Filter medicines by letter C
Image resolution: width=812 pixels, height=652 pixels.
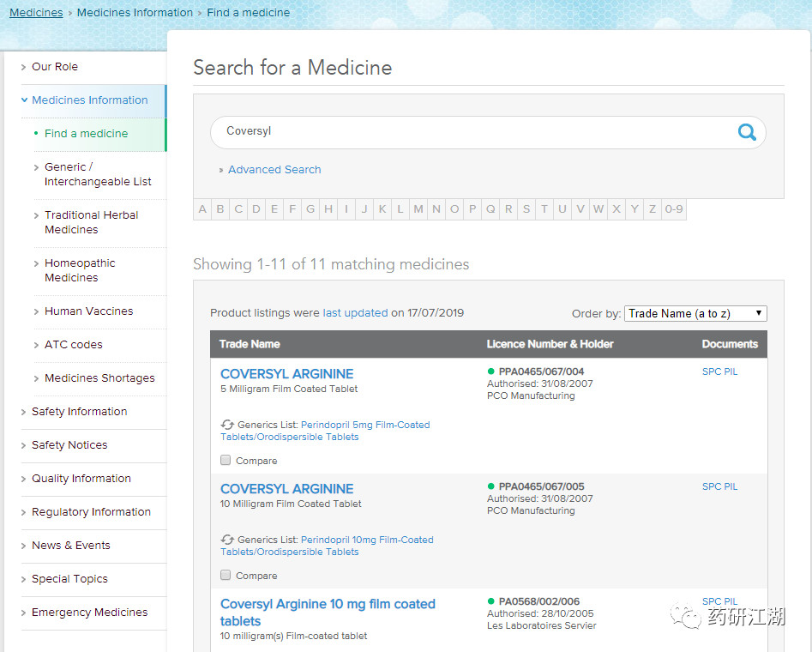[x=238, y=209]
